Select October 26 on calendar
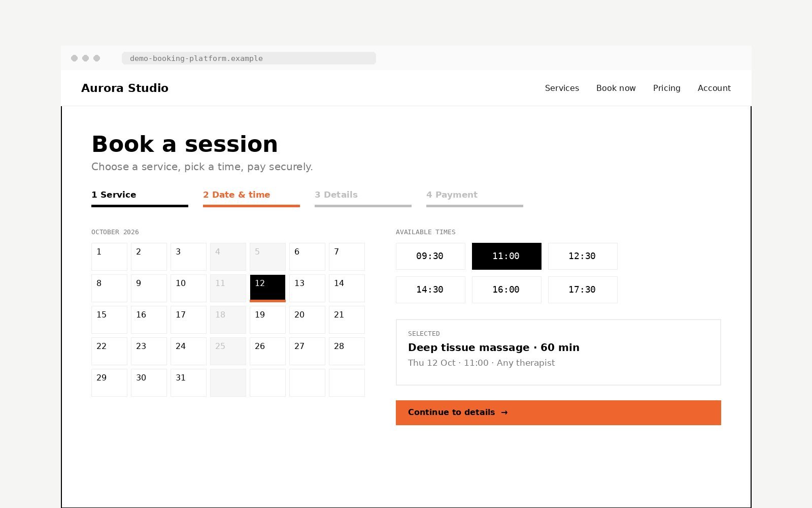This screenshot has height=508, width=812. click(267, 351)
